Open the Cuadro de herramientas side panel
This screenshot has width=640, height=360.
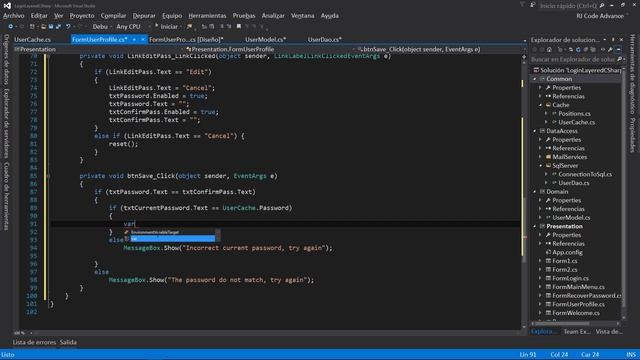coord(6,196)
